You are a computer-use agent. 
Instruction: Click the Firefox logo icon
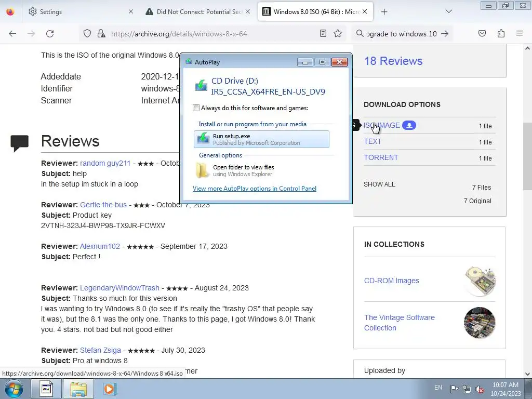point(10,12)
